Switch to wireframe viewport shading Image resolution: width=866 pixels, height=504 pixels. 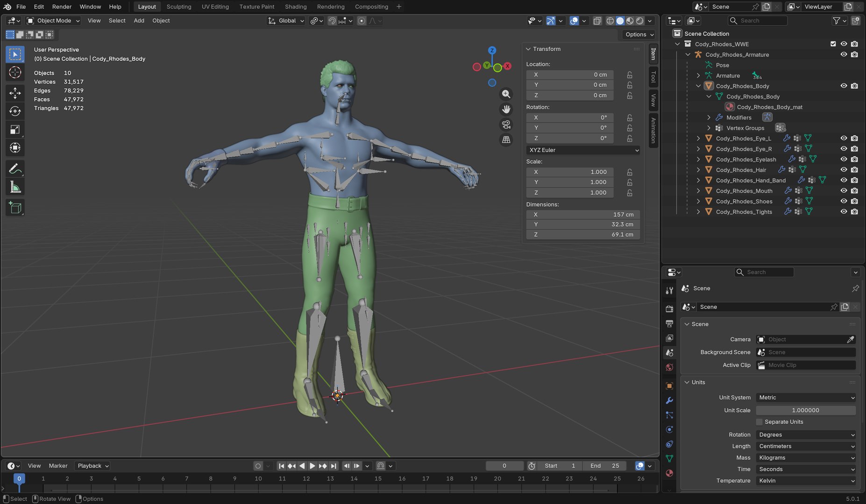click(x=610, y=21)
